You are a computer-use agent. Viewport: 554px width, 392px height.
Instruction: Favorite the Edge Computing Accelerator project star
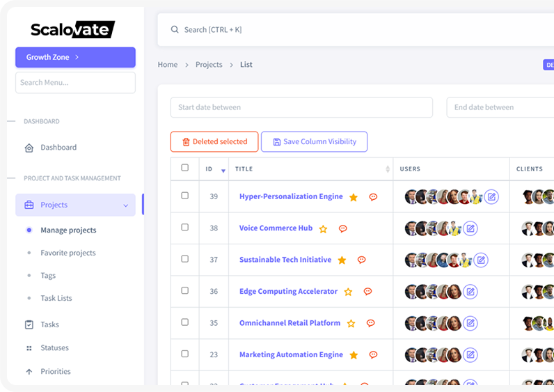[348, 292]
